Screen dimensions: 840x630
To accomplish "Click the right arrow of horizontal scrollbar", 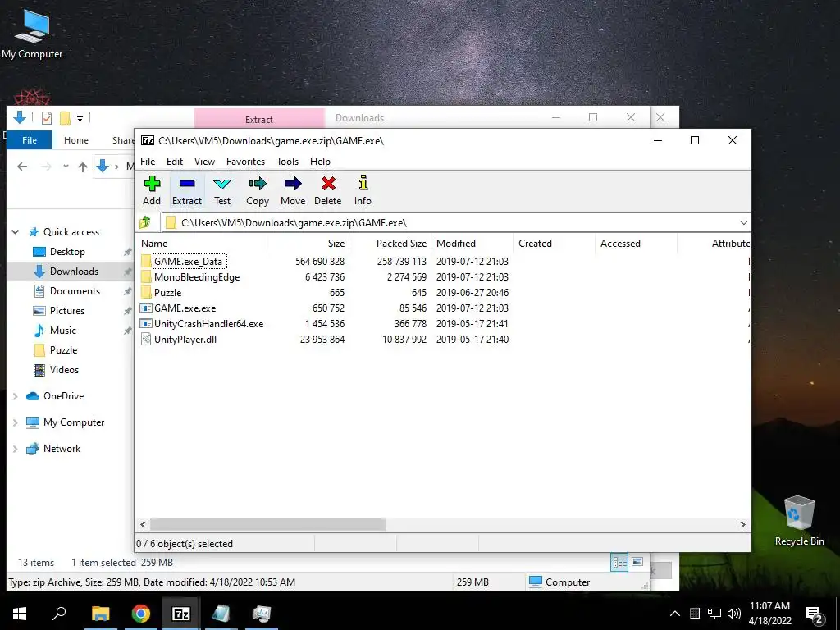I will click(742, 524).
